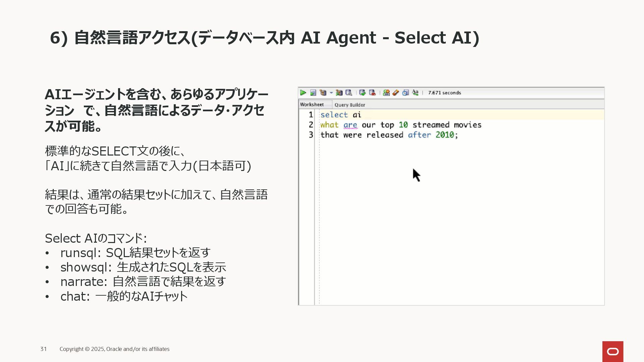
Task: Click the red Oracle logo
Action: pos(613,352)
